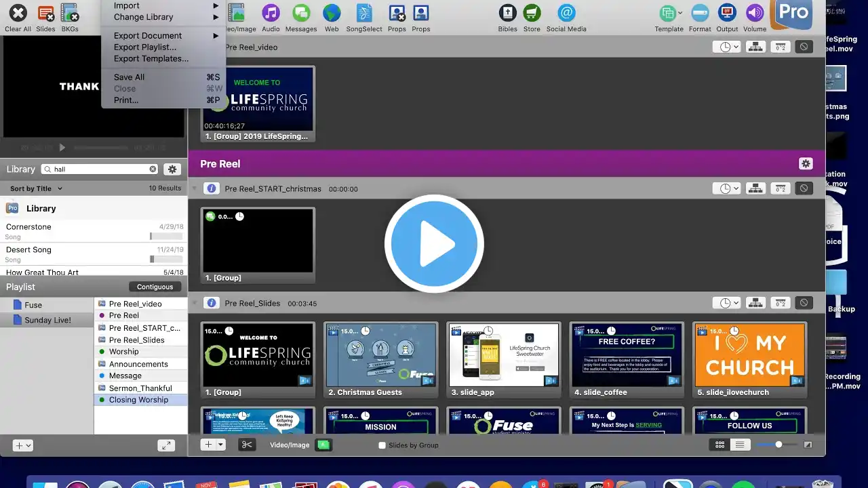868x488 pixels.
Task: Toggle the Contiguous playlist mode
Action: click(x=155, y=287)
